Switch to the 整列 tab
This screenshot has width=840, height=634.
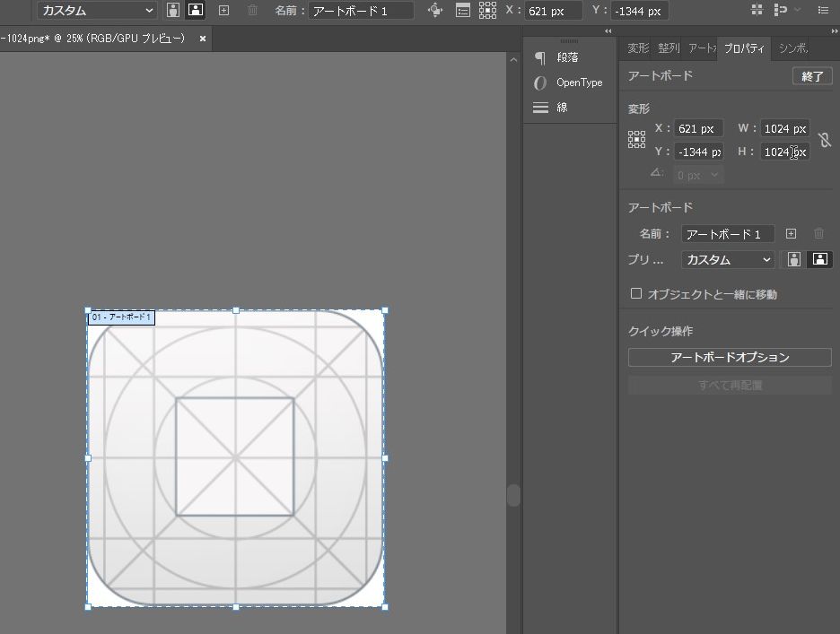[x=669, y=48]
